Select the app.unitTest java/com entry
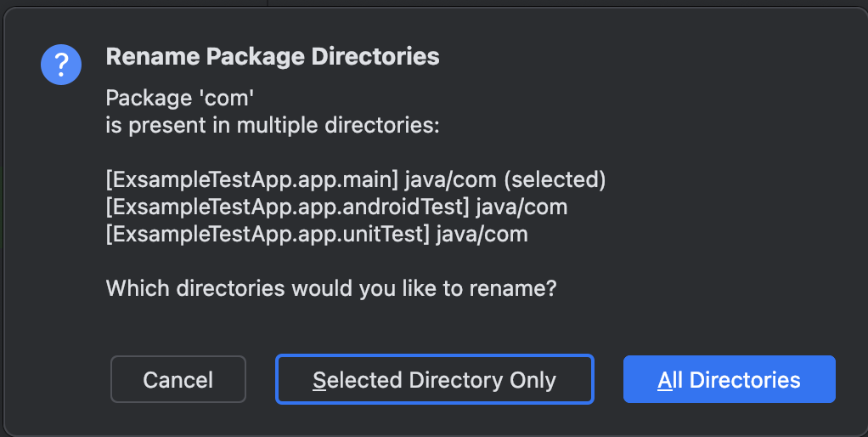The image size is (868, 437). pos(317,234)
